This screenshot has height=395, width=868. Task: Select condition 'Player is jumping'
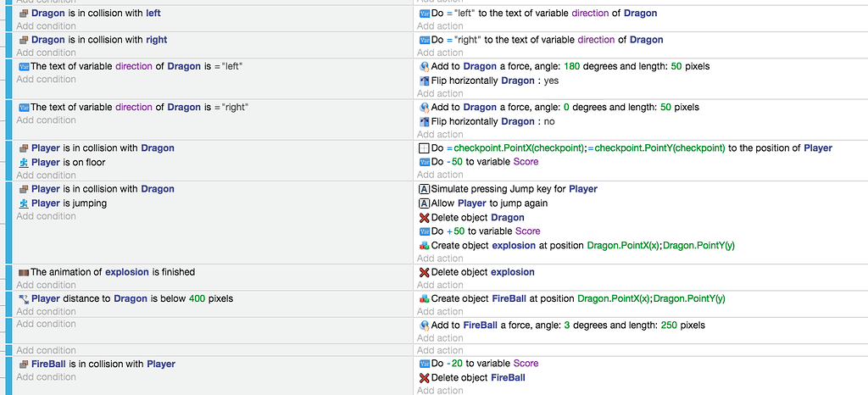(70, 203)
